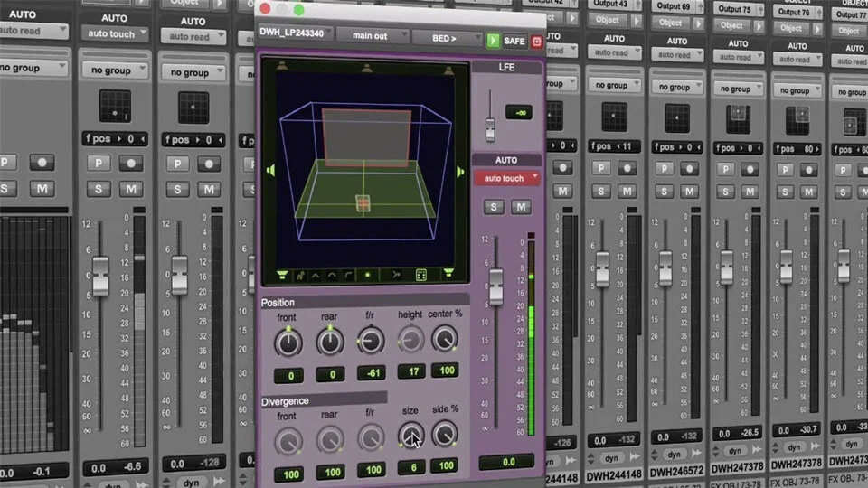Click the Divergence front value field showing 100

click(289, 474)
